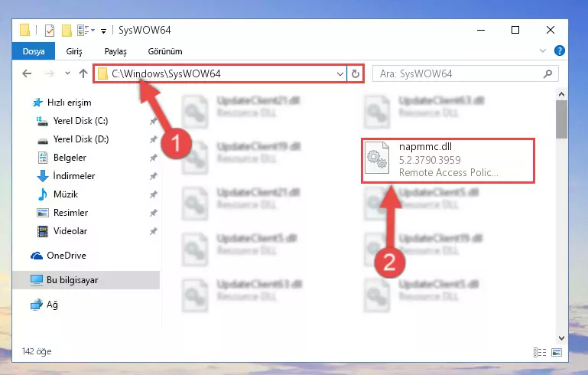Open the Belgeler folder

click(x=62, y=158)
